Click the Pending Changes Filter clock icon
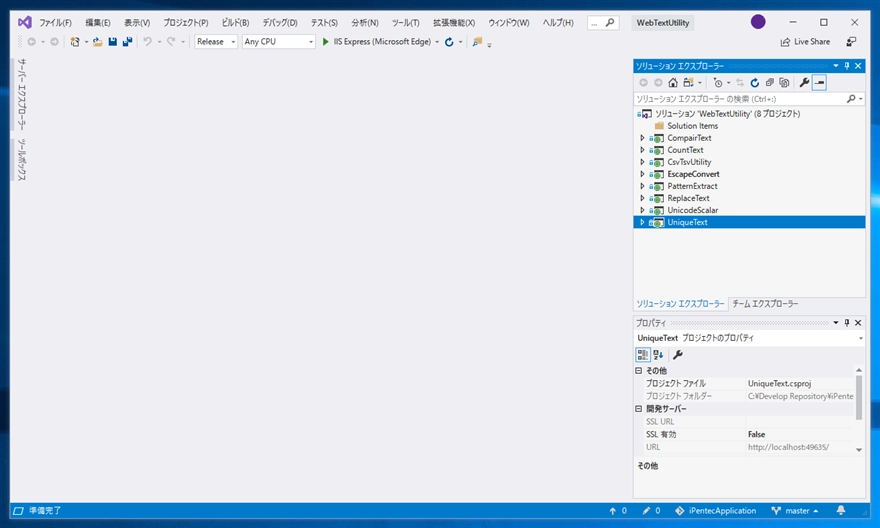The width and height of the screenshot is (880, 528). (718, 82)
